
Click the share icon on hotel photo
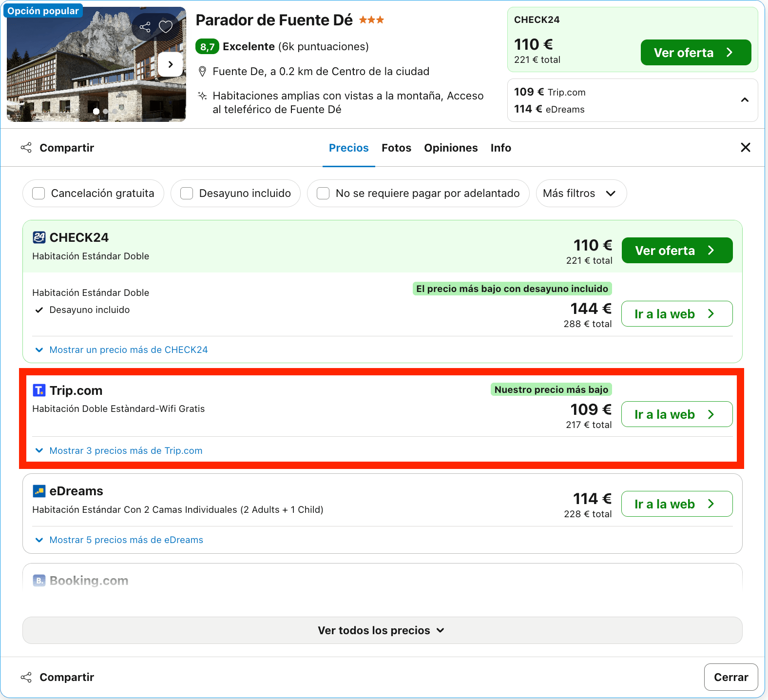[x=145, y=27]
